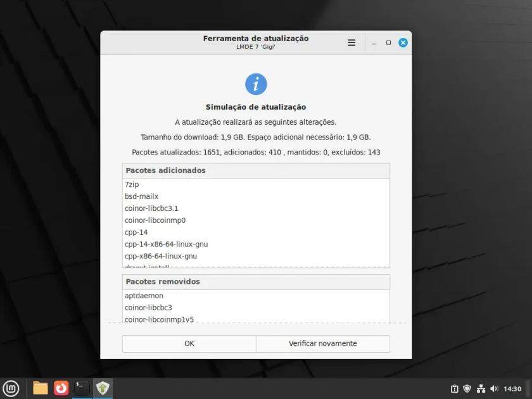Select the aptdaemon removed package
This screenshot has height=399, width=532.
click(256, 296)
